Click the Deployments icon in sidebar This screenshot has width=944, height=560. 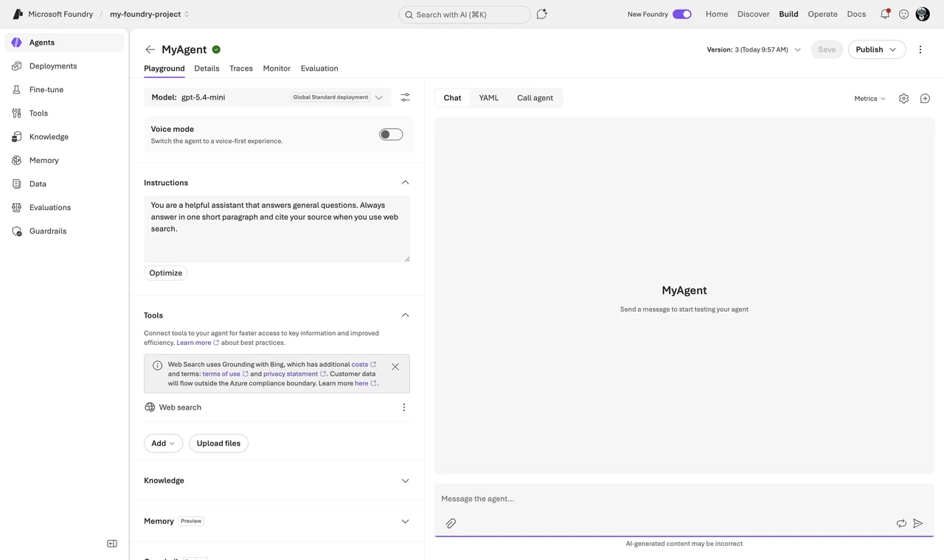[x=16, y=66]
